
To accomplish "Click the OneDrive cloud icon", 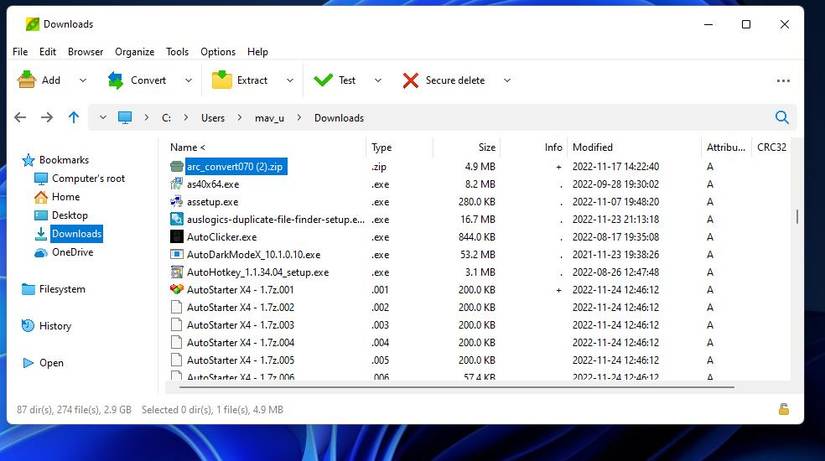I will pos(41,253).
